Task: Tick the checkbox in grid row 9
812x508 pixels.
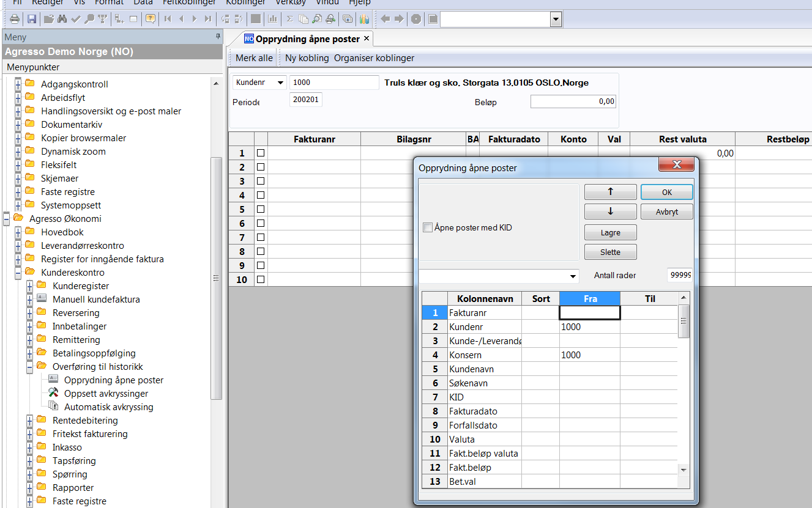Action: 261,265
